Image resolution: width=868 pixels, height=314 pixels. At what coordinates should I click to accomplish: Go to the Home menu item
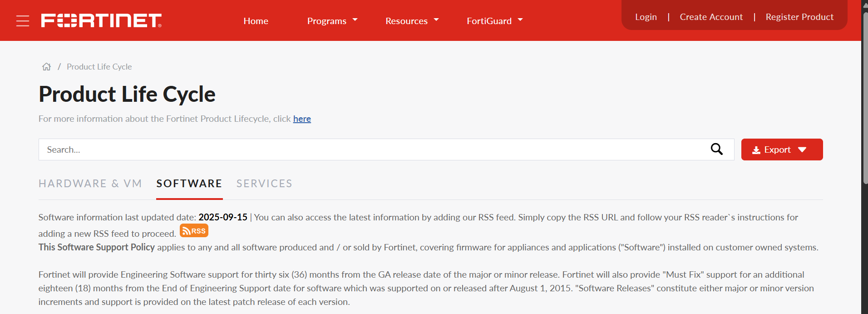click(256, 21)
